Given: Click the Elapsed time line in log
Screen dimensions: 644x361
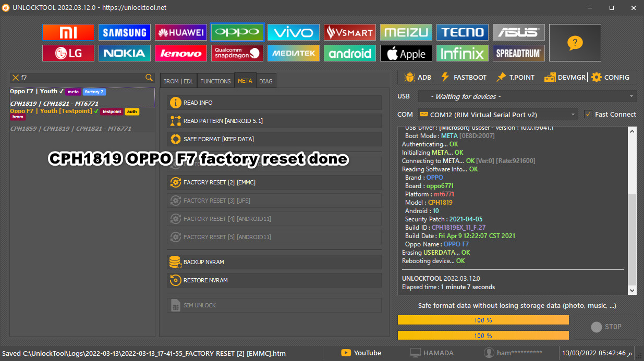Looking at the screenshot, I should 448,287.
